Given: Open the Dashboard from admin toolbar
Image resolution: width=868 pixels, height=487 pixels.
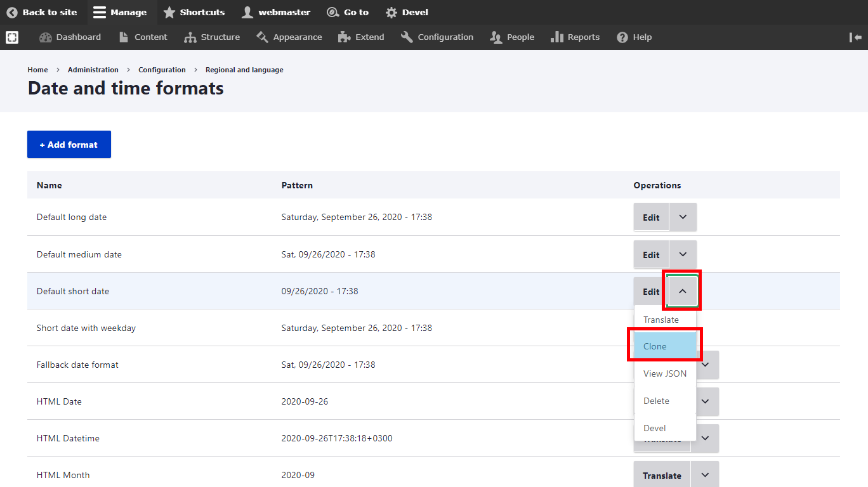Looking at the screenshot, I should pos(70,37).
